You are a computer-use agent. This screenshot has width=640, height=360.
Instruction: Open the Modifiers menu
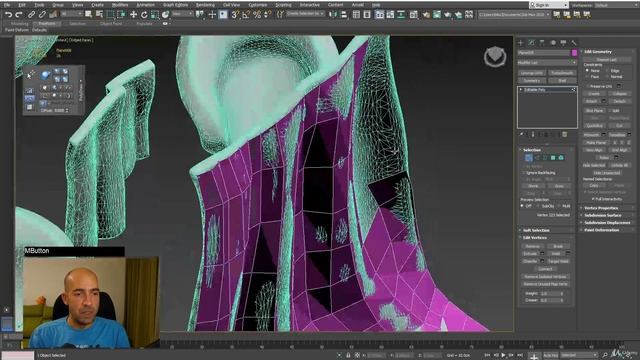click(120, 5)
